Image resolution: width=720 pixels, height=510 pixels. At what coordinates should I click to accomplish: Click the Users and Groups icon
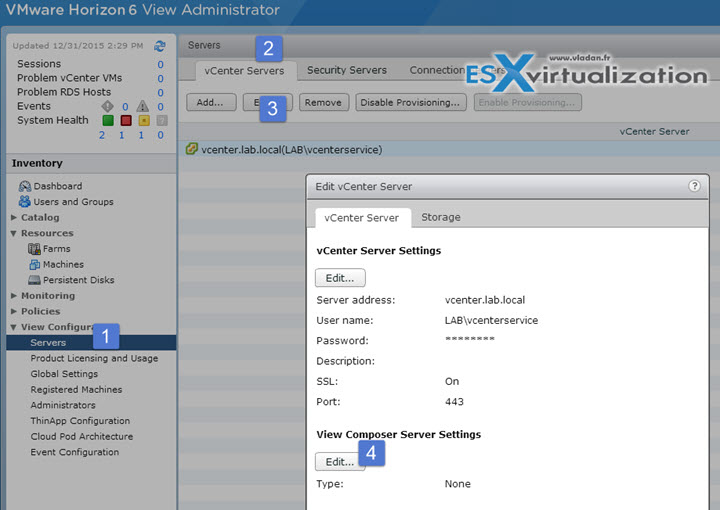pos(25,202)
